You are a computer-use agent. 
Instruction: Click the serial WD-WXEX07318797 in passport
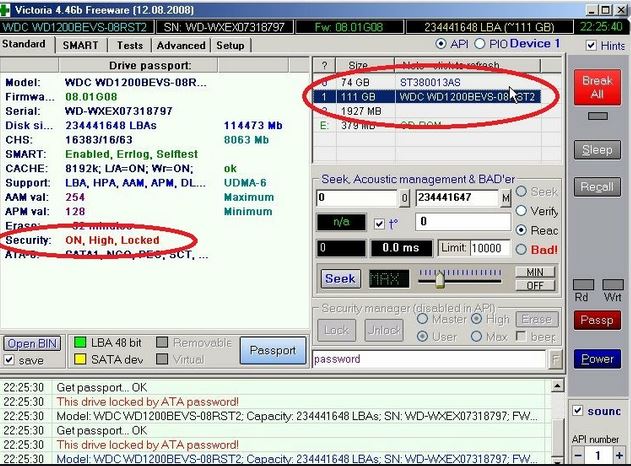click(x=119, y=111)
